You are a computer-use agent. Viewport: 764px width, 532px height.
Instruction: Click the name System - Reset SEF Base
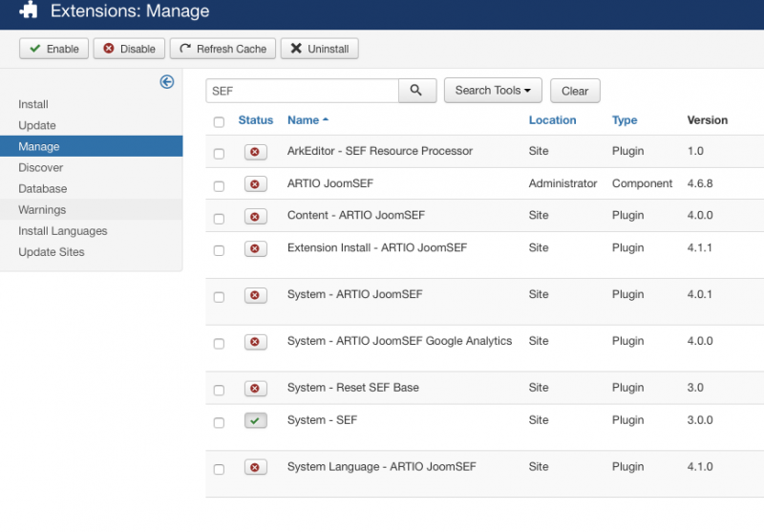point(352,388)
